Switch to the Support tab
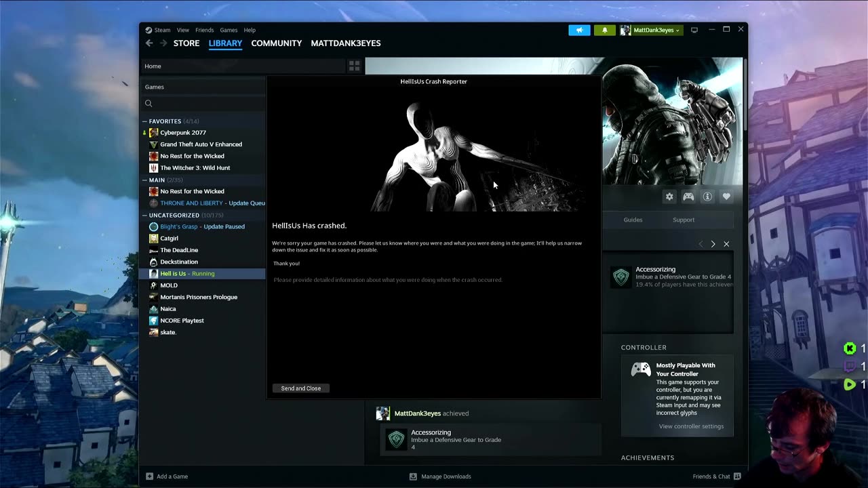Image resolution: width=868 pixels, height=488 pixels. pos(684,220)
